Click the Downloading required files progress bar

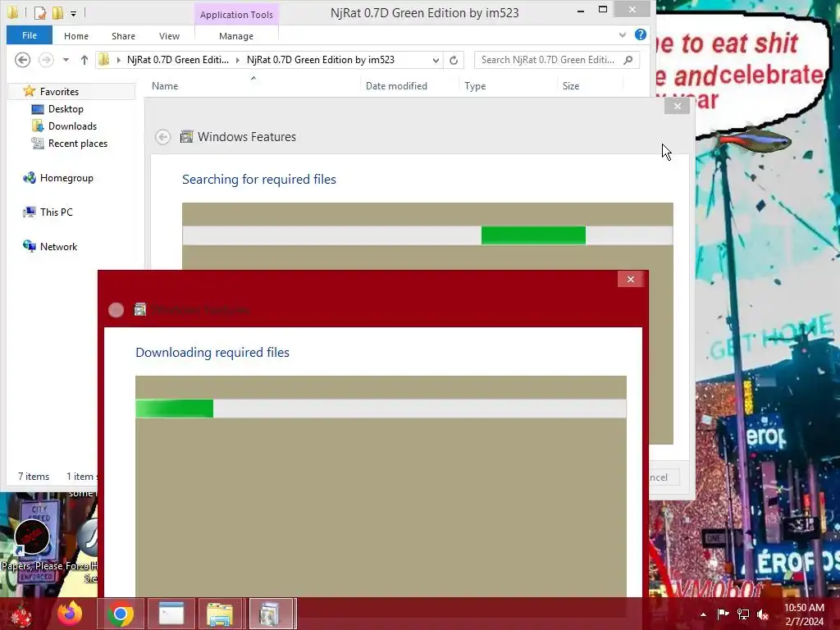(381, 409)
